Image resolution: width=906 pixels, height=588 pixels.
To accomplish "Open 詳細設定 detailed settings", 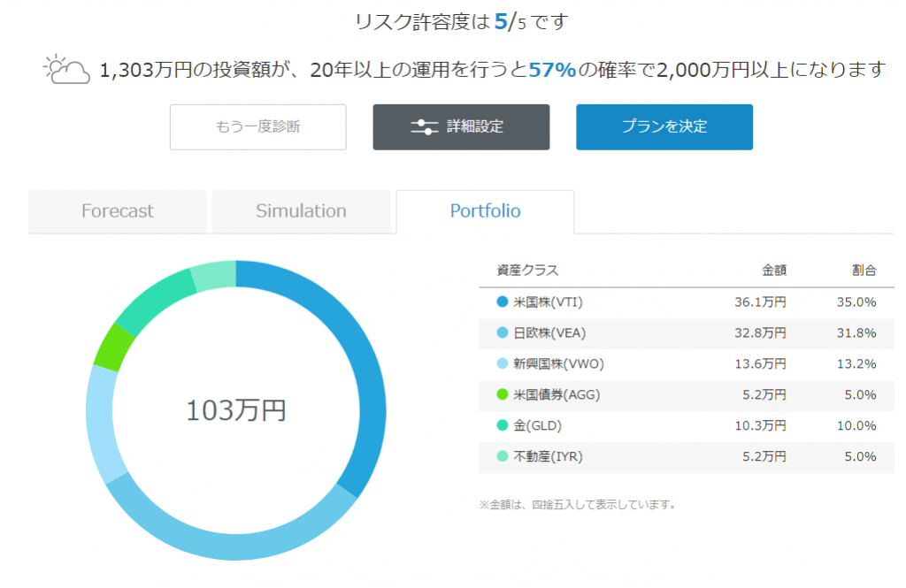I will coord(461,126).
